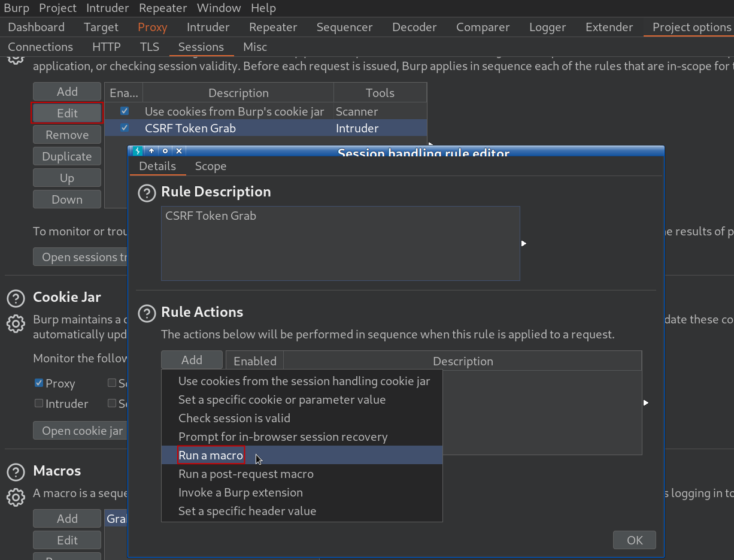Open the Intruder menu in menu bar
The width and height of the screenshot is (734, 560).
(x=108, y=8)
